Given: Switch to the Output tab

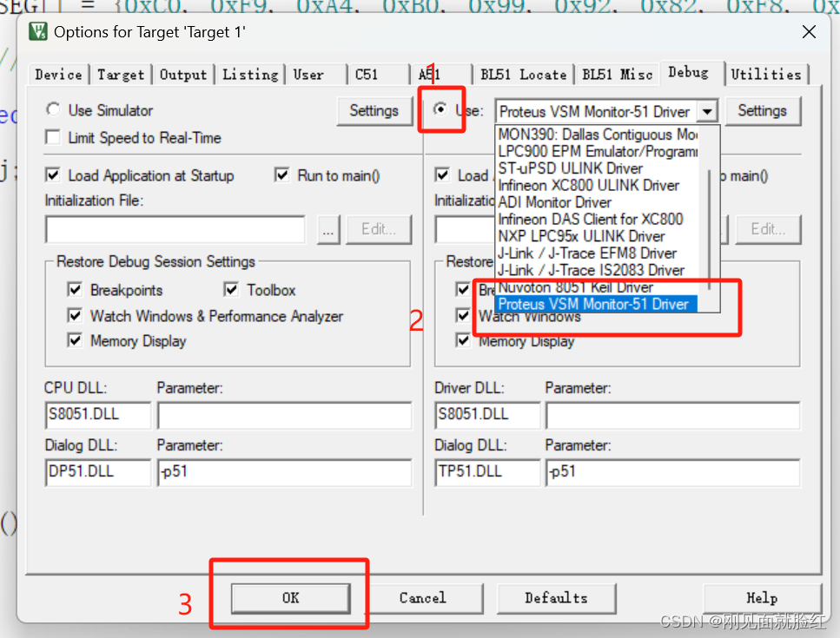Looking at the screenshot, I should (183, 75).
